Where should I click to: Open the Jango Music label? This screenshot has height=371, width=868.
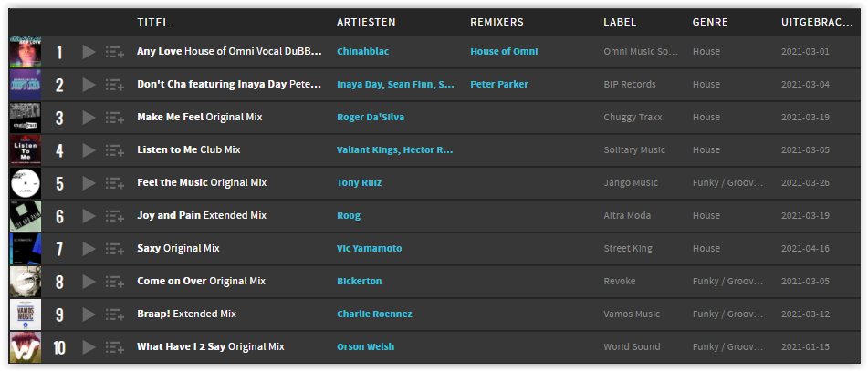pos(631,182)
